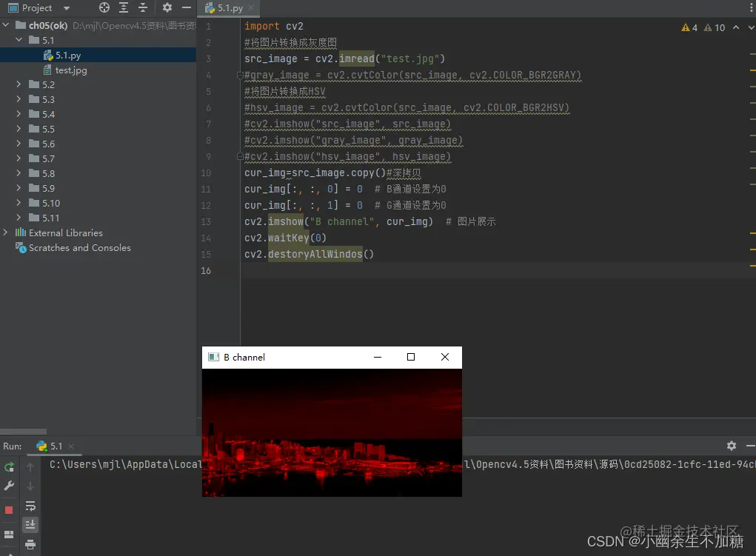
Task: Collapse the ch05(ok) root folder
Action: click(x=6, y=25)
